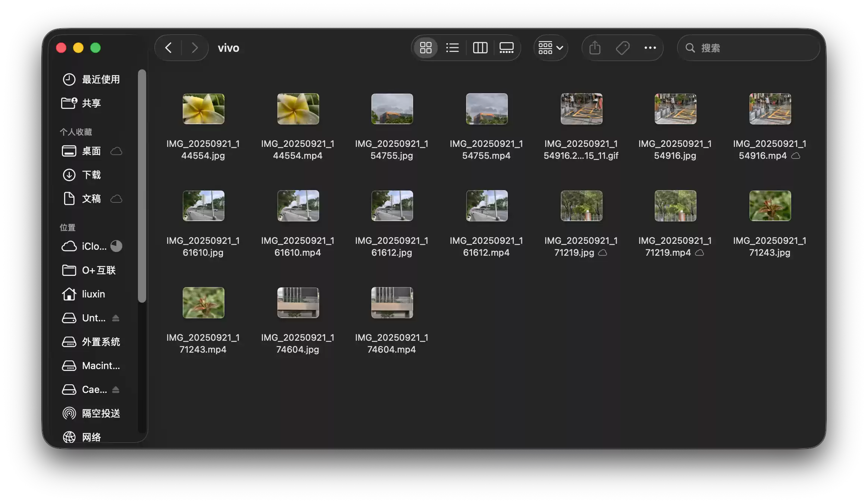Open the Tags editor icon
Image resolution: width=868 pixels, height=504 pixels.
pos(622,48)
